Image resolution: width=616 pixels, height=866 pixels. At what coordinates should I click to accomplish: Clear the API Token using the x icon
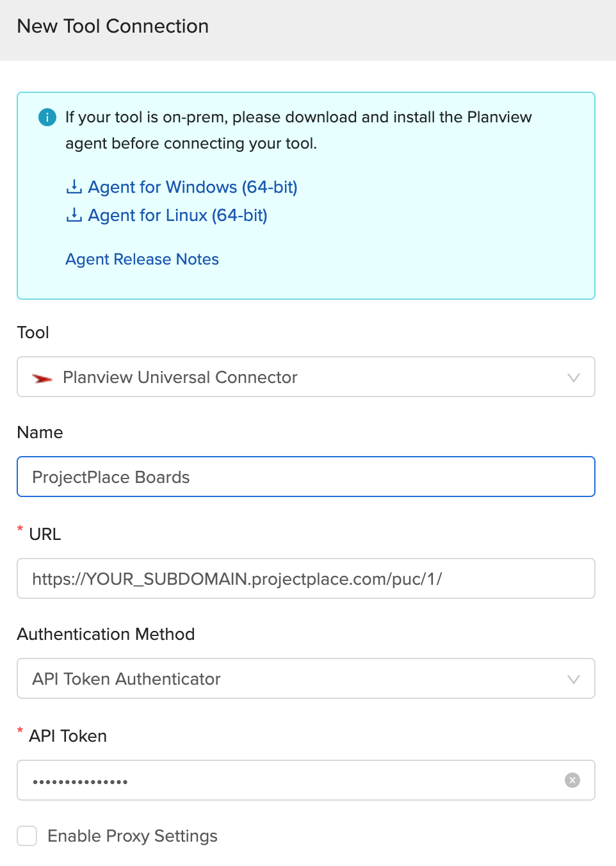(x=571, y=780)
